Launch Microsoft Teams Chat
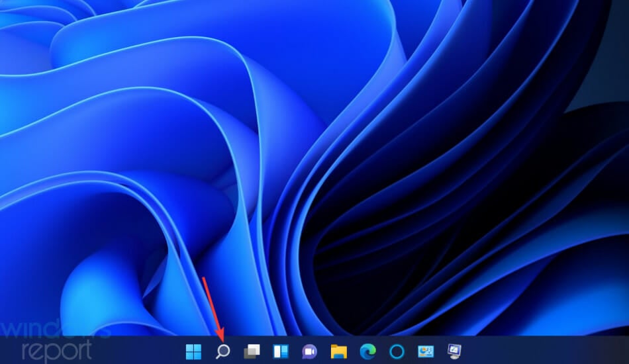This screenshot has width=629, height=364. (309, 351)
